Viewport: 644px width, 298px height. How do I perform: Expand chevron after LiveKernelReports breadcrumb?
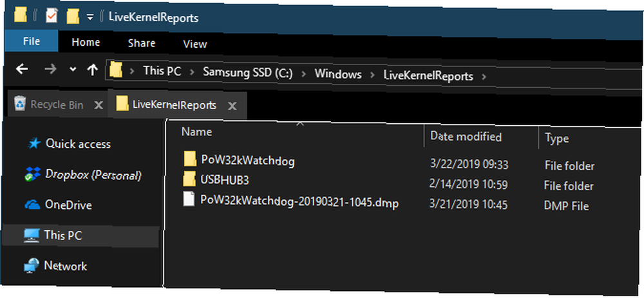tap(484, 77)
